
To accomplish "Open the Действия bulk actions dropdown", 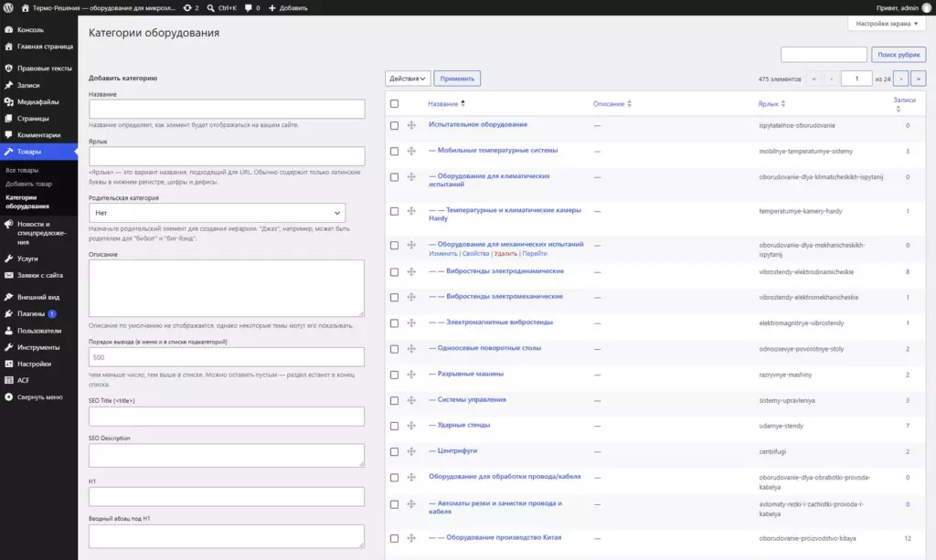I will coord(407,79).
